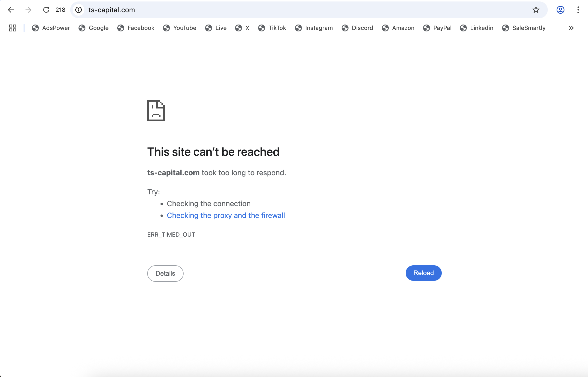Open the three-dot browser menu

(x=578, y=10)
